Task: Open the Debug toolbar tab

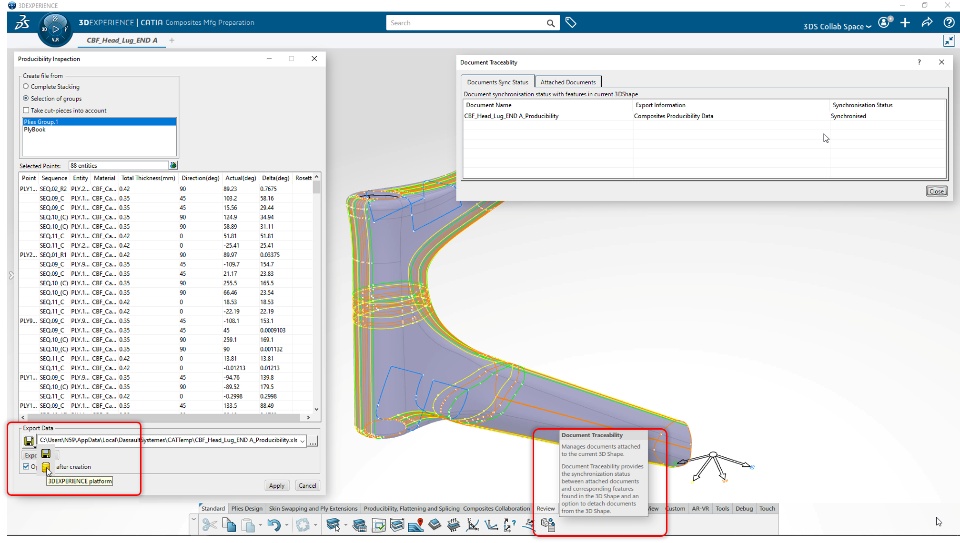Action: coord(744,509)
